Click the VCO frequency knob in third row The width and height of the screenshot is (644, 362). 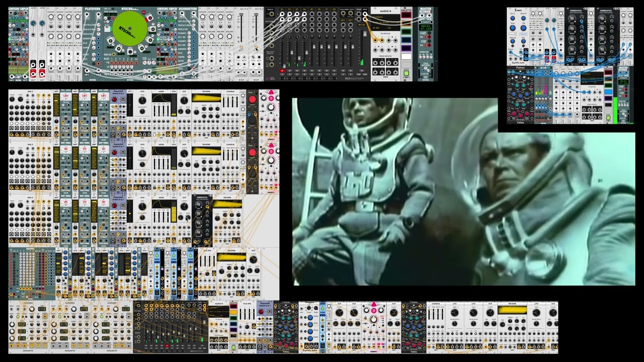(x=142, y=206)
